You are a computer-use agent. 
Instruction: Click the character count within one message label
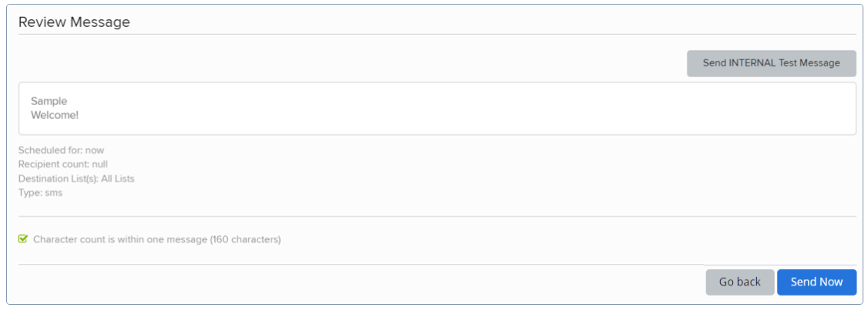pos(120,239)
